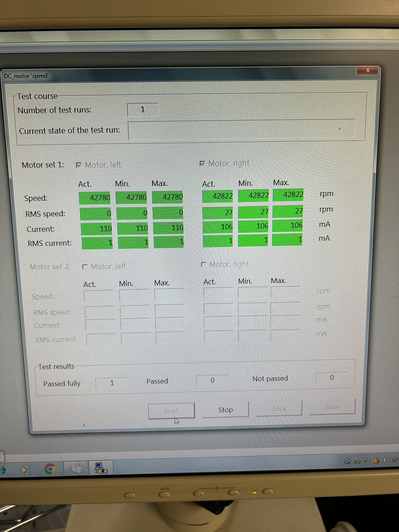Select right motor Current Max. value 106
The width and height of the screenshot is (399, 532).
pyautogui.click(x=287, y=226)
